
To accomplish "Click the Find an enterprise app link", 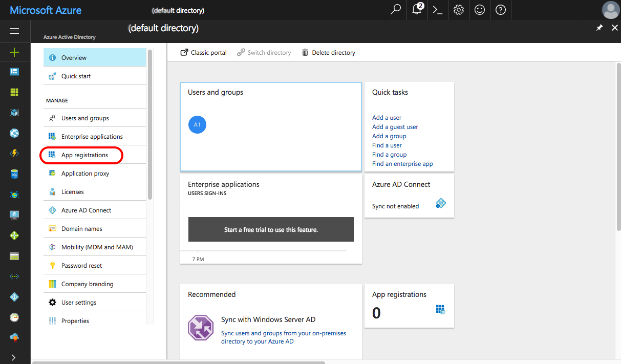I will [402, 164].
